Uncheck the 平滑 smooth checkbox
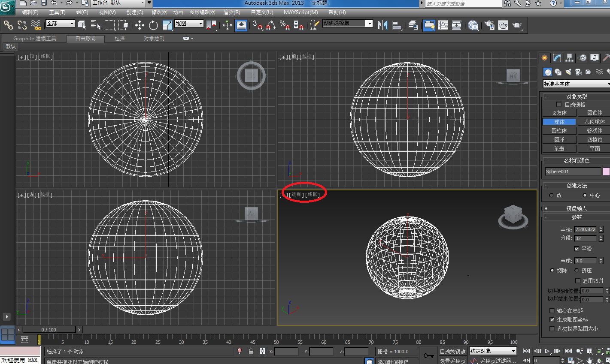Screen dimensions: 610x364 point(577,249)
